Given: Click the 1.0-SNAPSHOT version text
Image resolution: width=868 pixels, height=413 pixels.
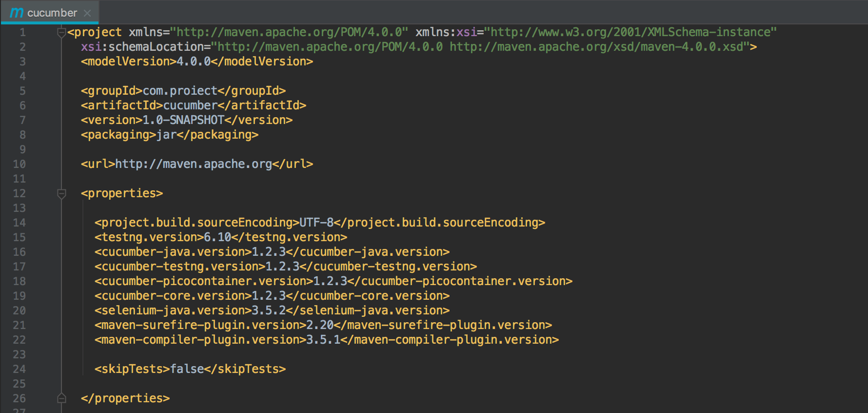Looking at the screenshot, I should tap(183, 120).
